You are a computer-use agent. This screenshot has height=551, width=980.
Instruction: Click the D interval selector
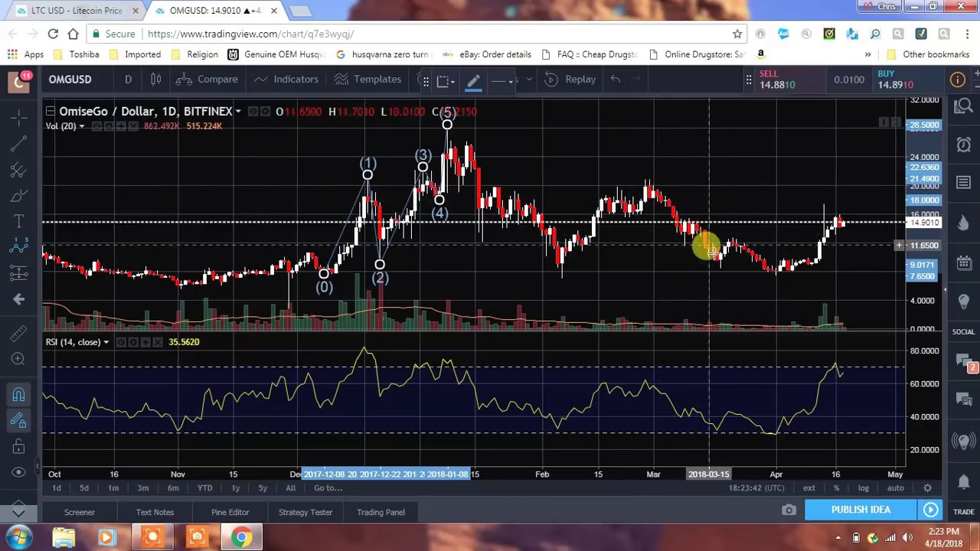[128, 79]
